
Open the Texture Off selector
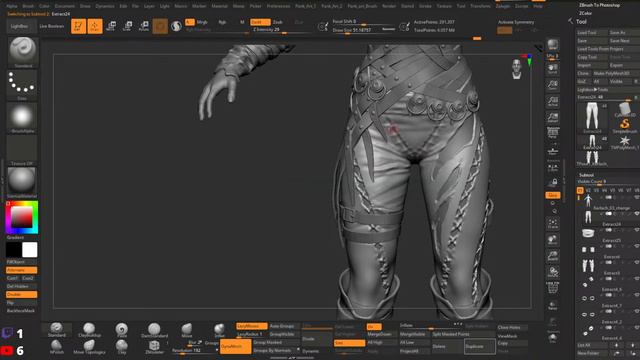(22, 150)
